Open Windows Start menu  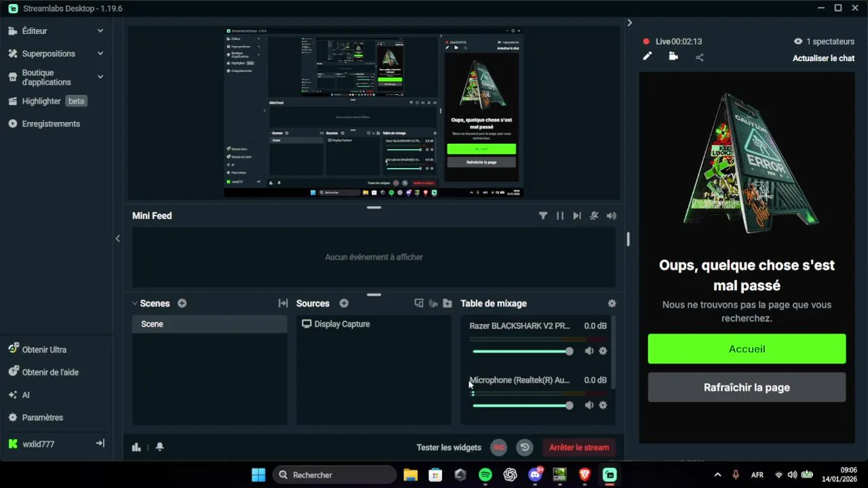click(x=258, y=475)
